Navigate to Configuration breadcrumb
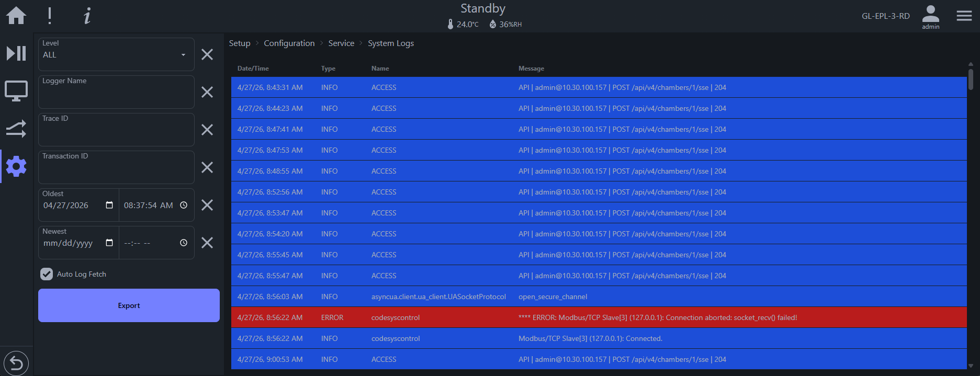Screen dimensions: 980x376 (289, 43)
